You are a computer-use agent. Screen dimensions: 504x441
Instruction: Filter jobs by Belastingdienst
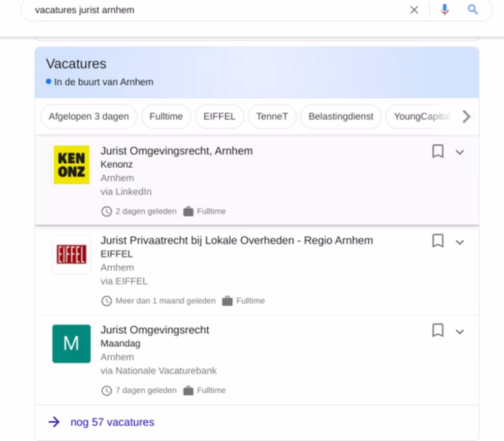tap(341, 117)
